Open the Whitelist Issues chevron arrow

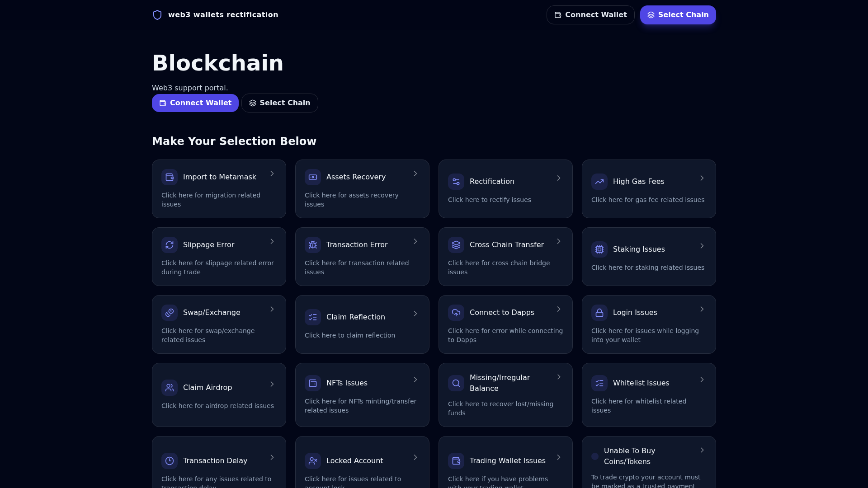coord(702,380)
